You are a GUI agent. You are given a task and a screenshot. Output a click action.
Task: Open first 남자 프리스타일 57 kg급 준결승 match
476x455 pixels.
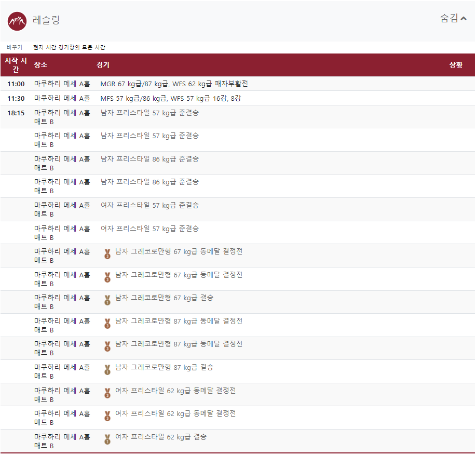(149, 113)
